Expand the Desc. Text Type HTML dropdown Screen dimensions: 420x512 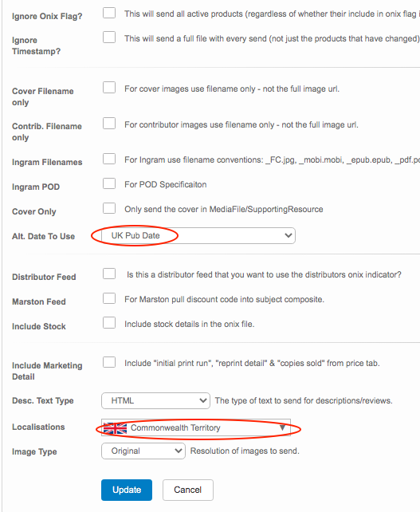(x=155, y=400)
